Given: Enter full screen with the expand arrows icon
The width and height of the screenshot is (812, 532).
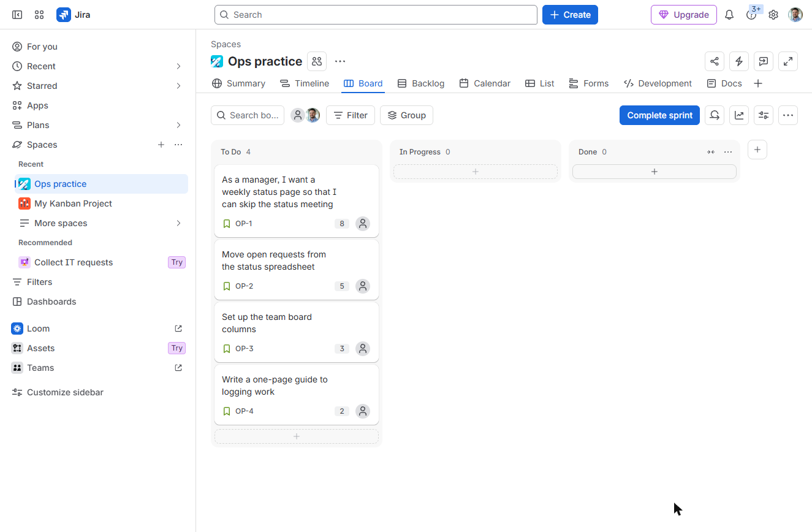Looking at the screenshot, I should point(788,61).
